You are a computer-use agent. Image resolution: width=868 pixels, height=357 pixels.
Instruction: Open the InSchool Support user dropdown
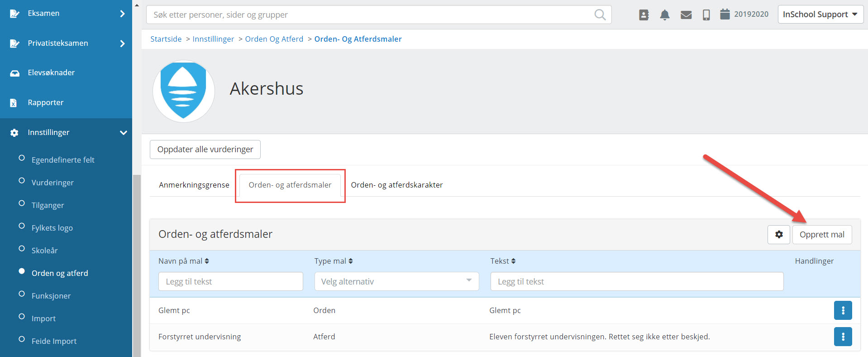(x=820, y=14)
